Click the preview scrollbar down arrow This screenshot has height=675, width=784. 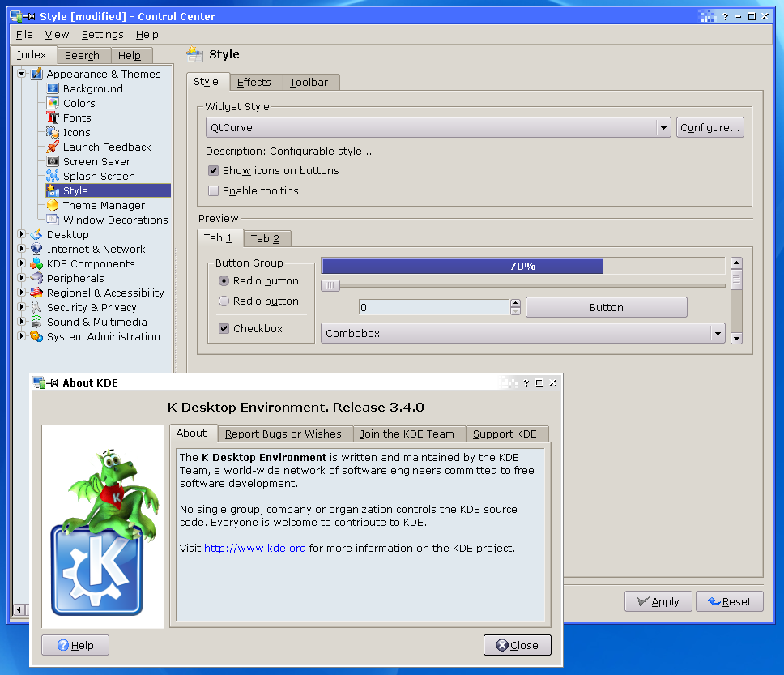point(736,339)
